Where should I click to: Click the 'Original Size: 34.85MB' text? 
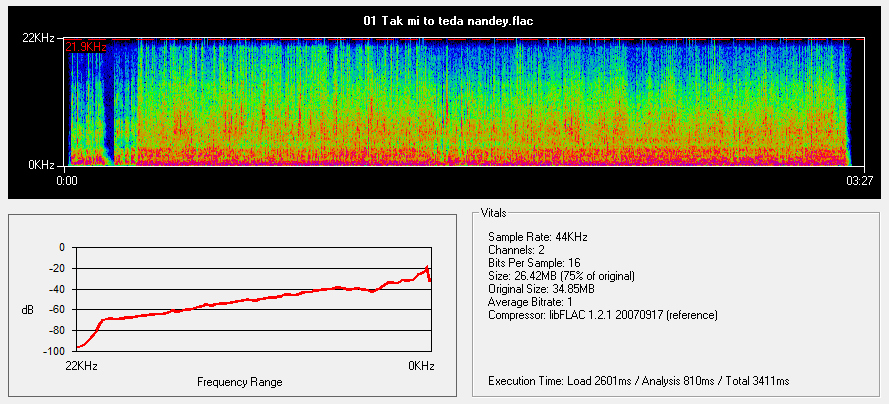tap(541, 288)
